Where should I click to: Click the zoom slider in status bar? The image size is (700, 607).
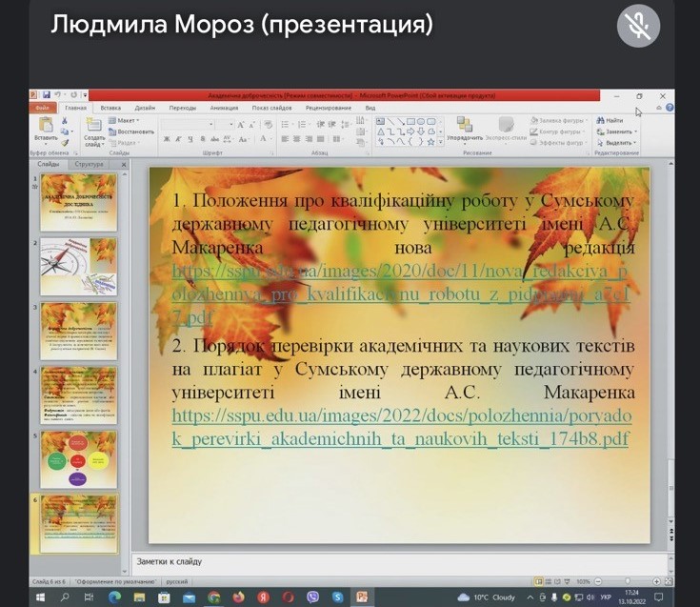627,580
